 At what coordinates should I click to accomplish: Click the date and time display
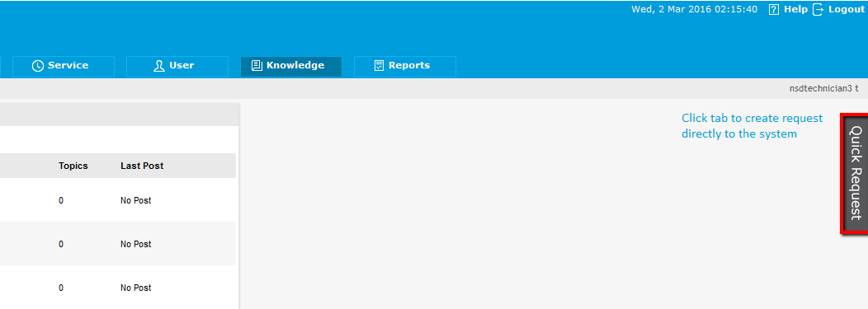tap(694, 9)
